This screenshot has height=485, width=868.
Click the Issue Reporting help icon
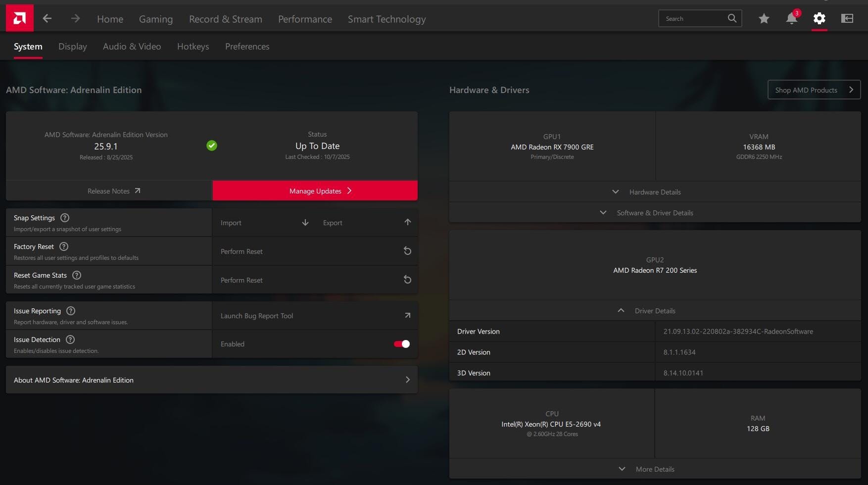coord(71,311)
